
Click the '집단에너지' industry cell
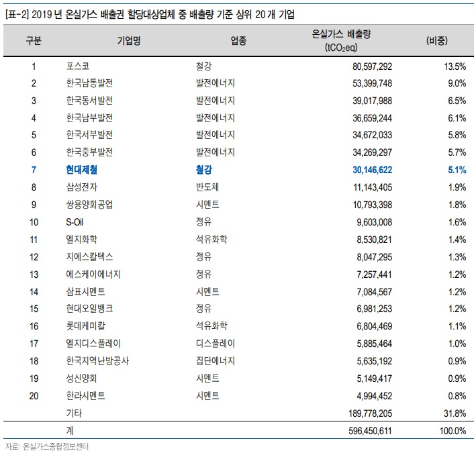[x=216, y=361]
